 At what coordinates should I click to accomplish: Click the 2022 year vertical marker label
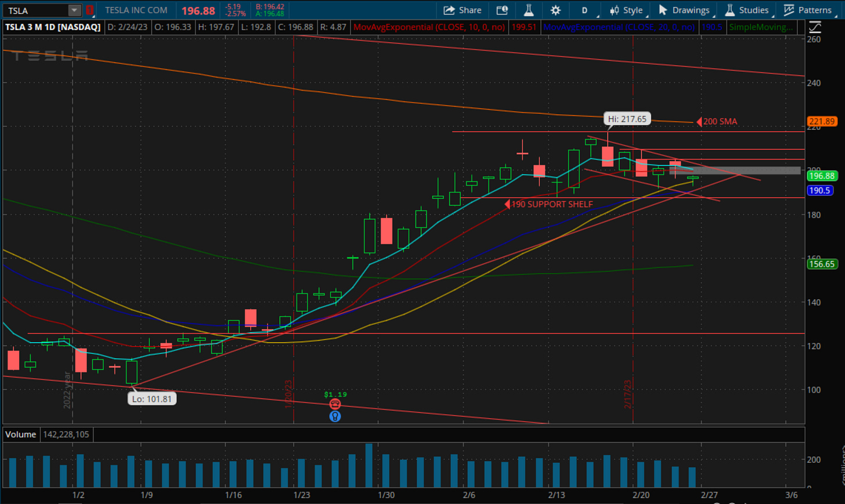67,390
